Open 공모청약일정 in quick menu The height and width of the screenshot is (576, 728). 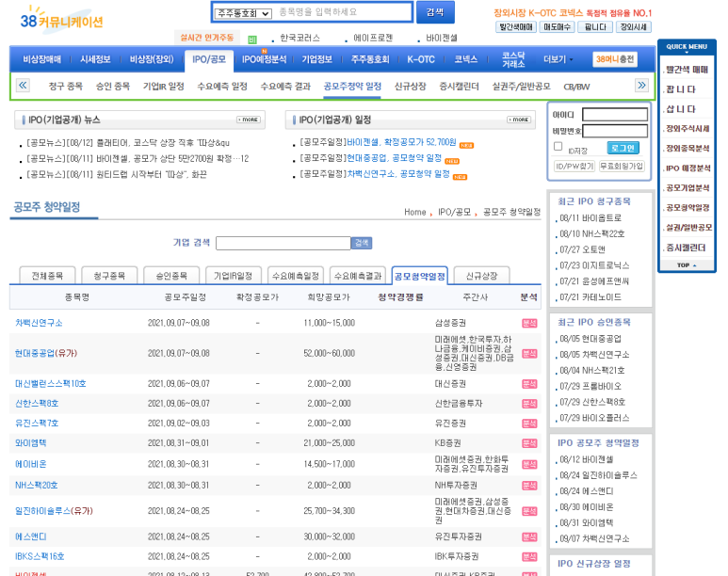(x=688, y=207)
